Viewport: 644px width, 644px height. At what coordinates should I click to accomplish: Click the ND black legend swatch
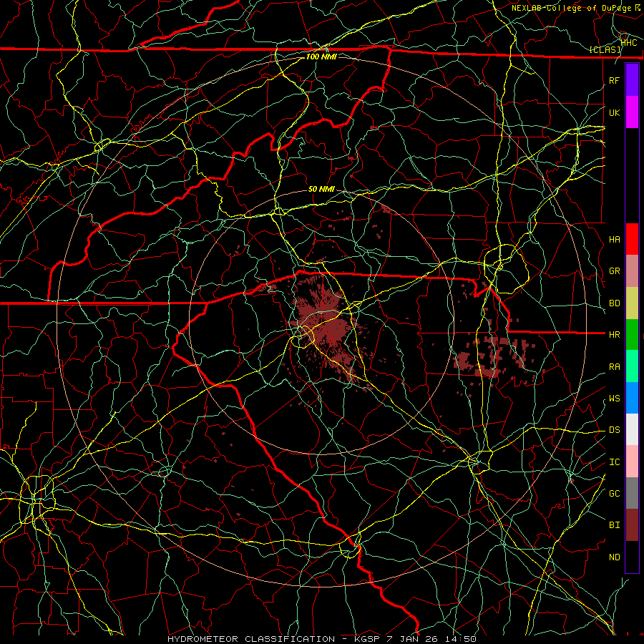(632, 557)
